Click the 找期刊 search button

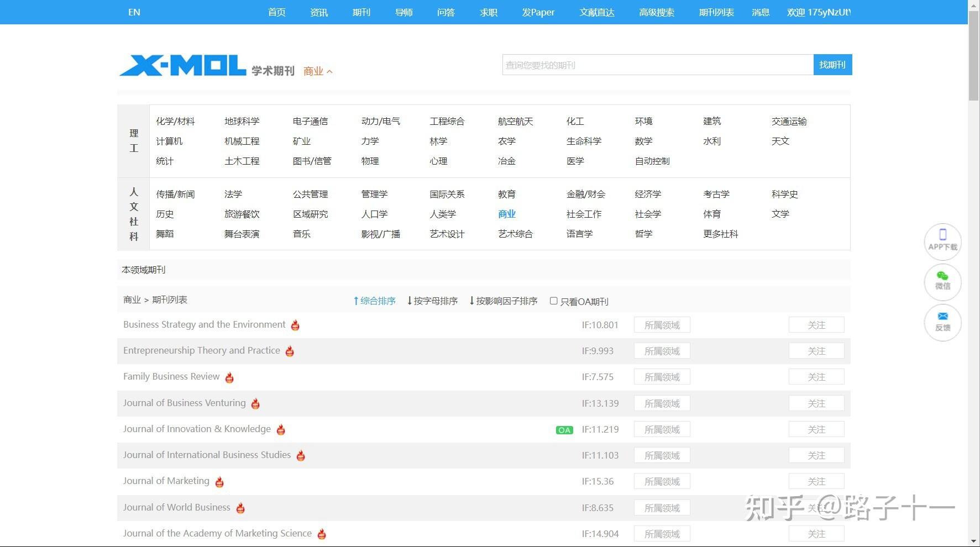point(832,65)
